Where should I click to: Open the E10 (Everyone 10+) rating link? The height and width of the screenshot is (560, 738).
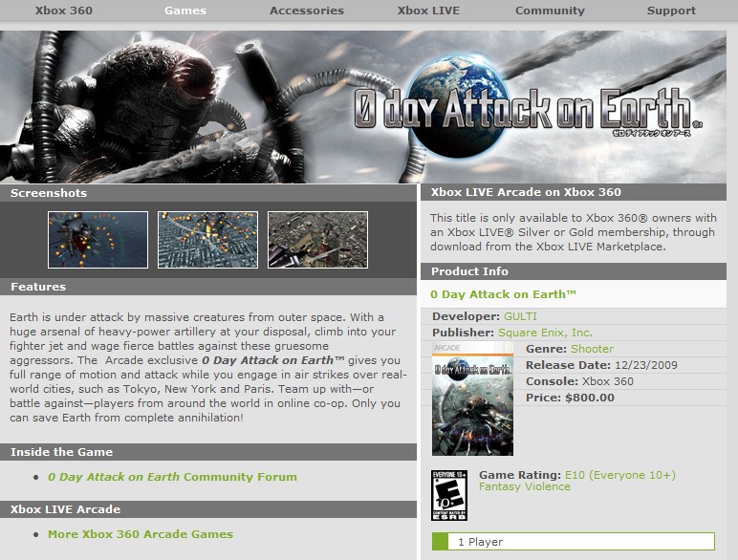pos(620,475)
